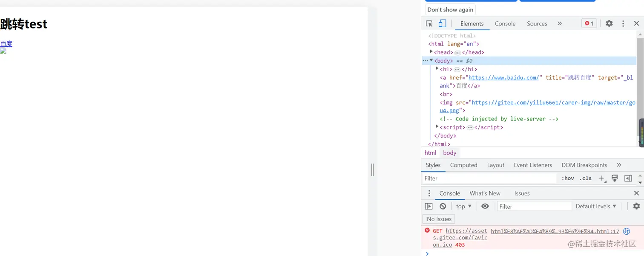Open console settings gear icon

coord(636,206)
